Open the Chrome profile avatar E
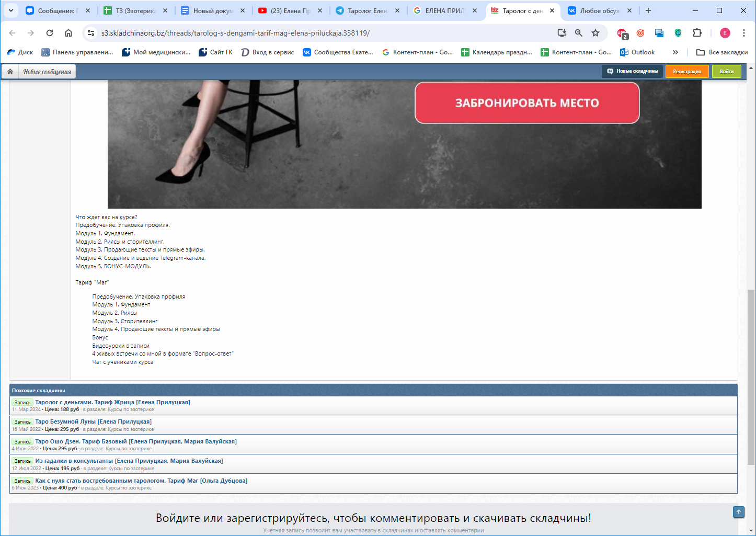The width and height of the screenshot is (756, 536). pos(725,33)
